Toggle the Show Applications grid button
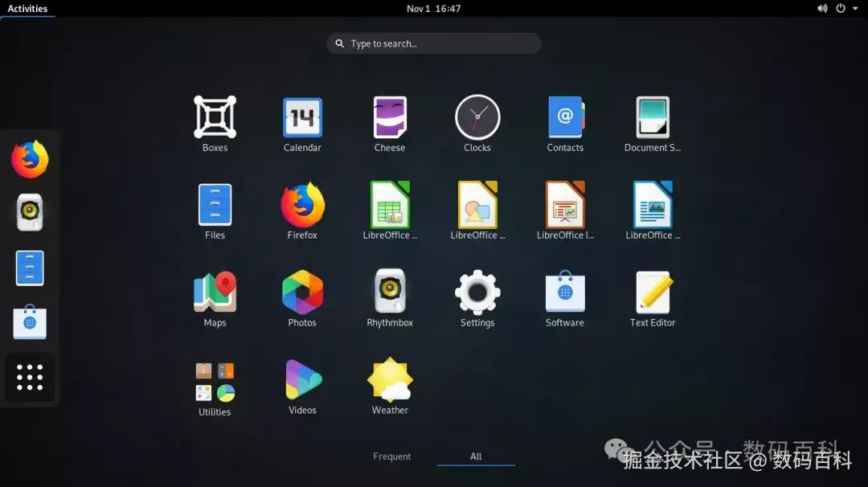 pyautogui.click(x=30, y=378)
